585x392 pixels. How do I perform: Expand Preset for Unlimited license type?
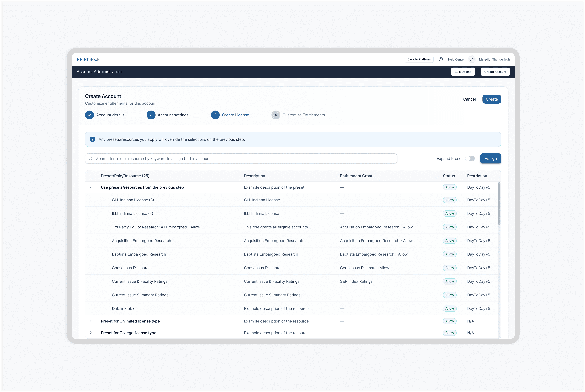[x=91, y=321]
